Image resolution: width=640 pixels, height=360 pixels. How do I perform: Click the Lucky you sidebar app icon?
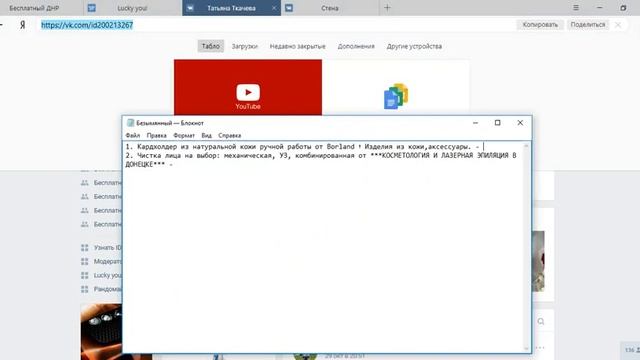point(84,276)
